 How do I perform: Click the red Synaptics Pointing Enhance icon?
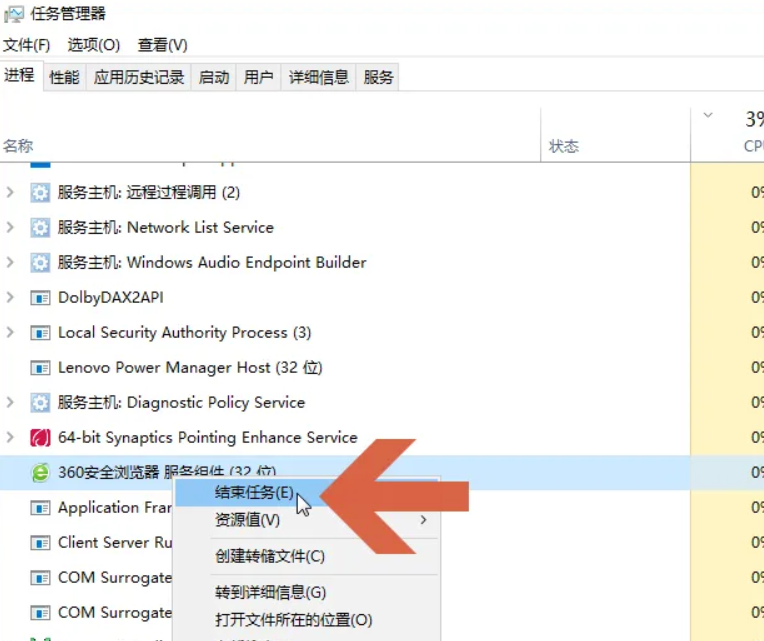pyautogui.click(x=40, y=437)
